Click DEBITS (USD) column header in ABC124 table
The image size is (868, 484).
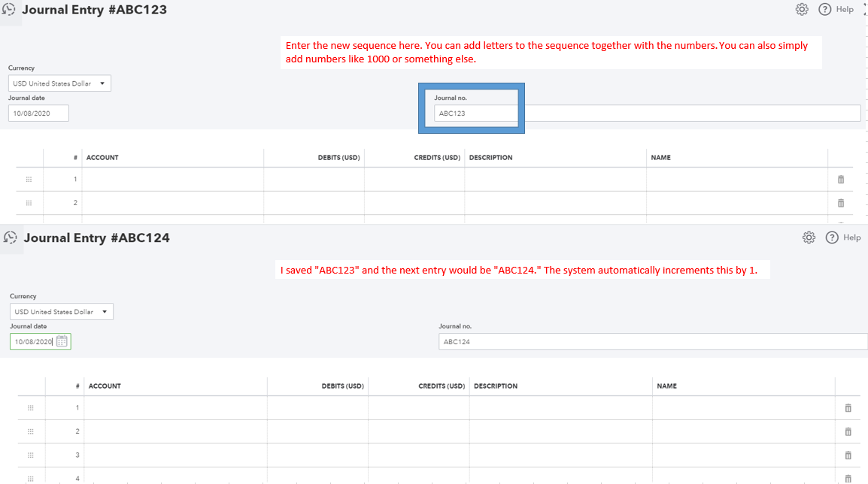343,386
